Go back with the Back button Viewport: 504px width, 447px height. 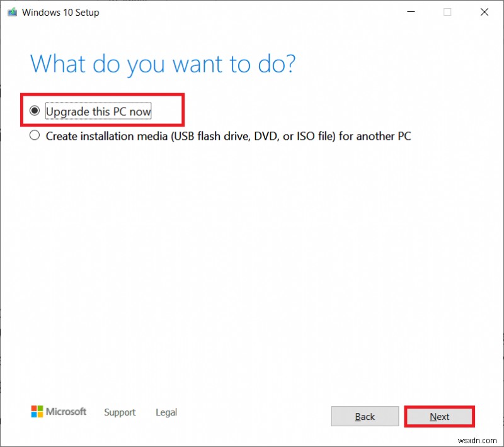(365, 417)
